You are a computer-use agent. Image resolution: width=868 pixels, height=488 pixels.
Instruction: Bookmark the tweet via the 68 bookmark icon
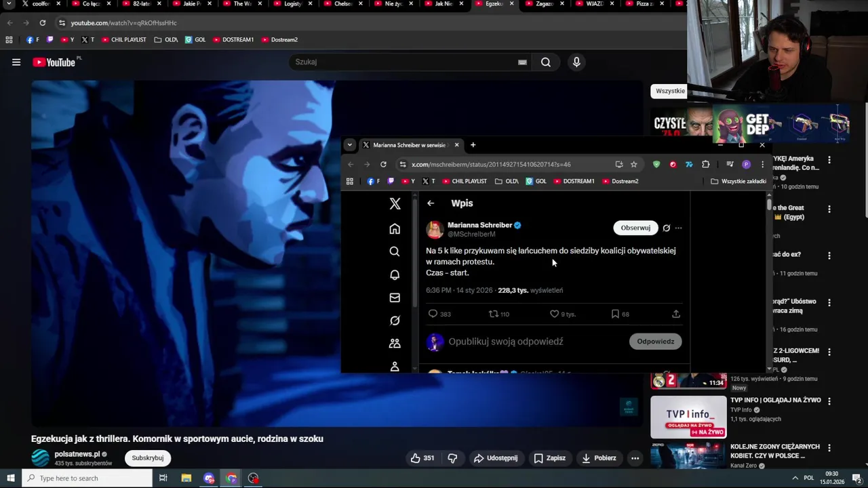pyautogui.click(x=615, y=314)
